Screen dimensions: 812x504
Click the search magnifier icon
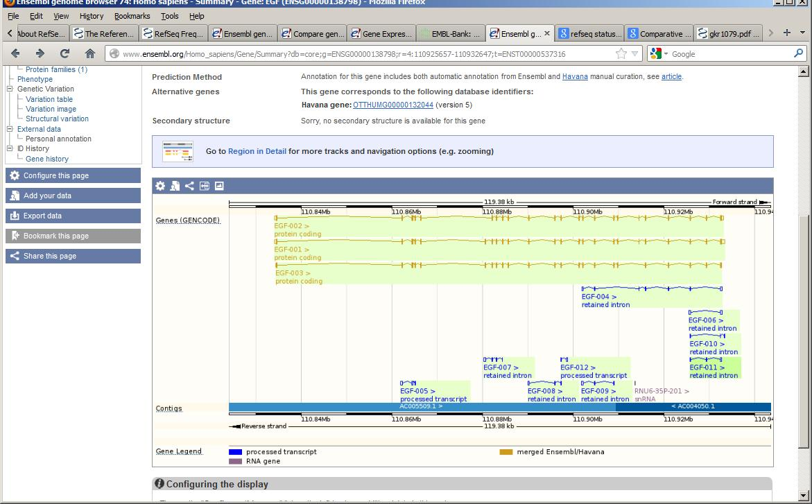[798, 53]
